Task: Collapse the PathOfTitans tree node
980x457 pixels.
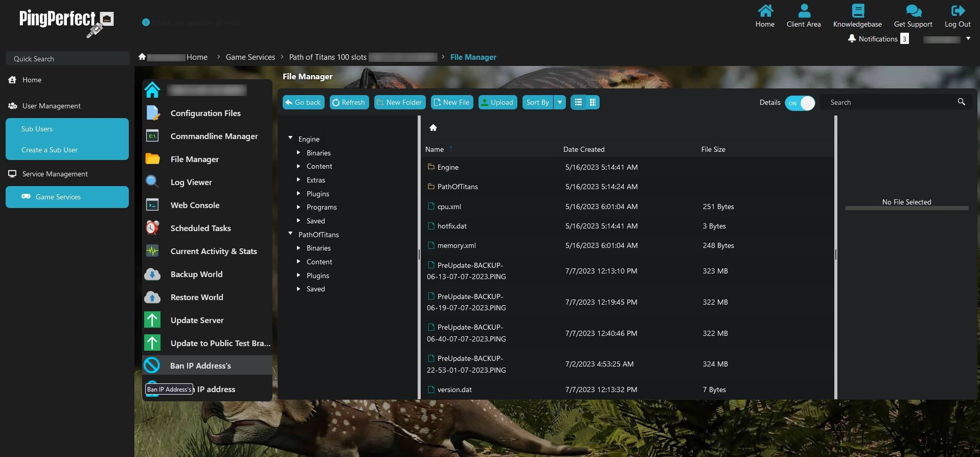Action: pyautogui.click(x=290, y=234)
